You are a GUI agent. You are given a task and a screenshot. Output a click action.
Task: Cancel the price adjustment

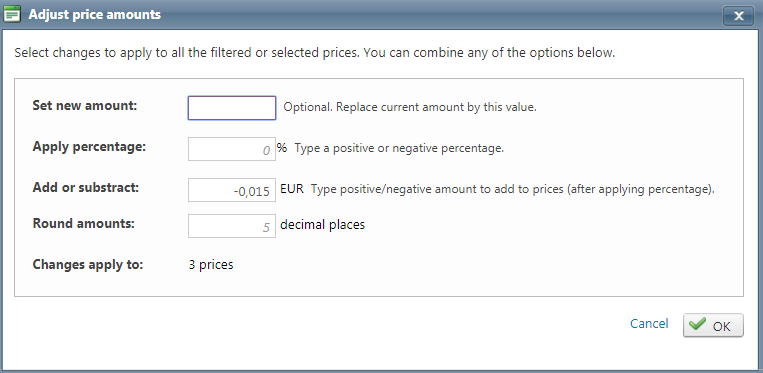649,324
